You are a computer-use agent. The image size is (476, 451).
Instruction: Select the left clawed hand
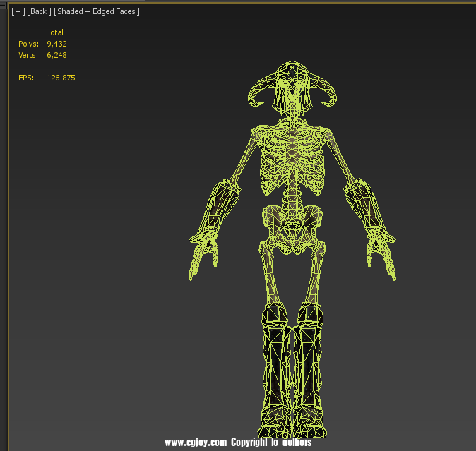pos(203,249)
